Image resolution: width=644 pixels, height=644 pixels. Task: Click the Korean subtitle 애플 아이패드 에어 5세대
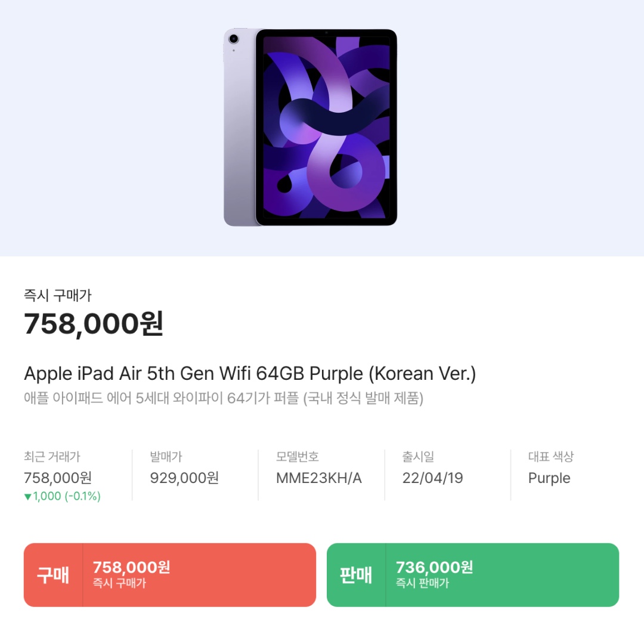click(224, 399)
